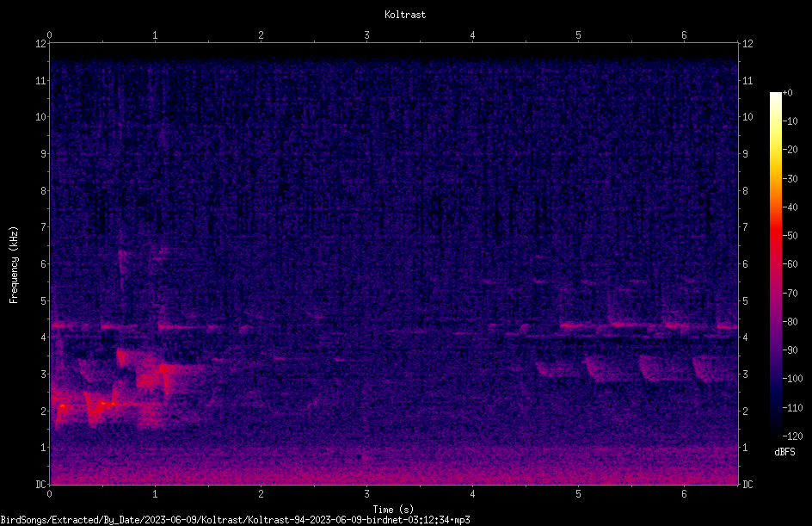Click the 1 tick label on the bottom time axis
Image resolution: width=812 pixels, height=526 pixels.
point(155,494)
